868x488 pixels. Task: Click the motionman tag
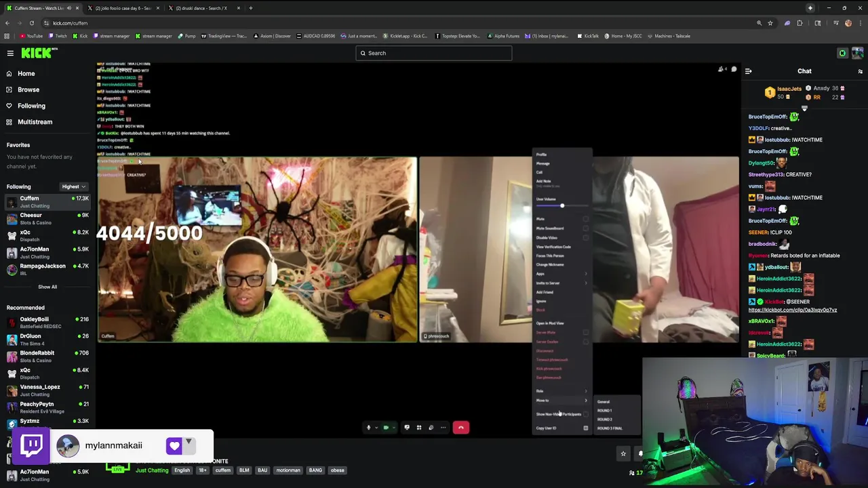(x=288, y=470)
